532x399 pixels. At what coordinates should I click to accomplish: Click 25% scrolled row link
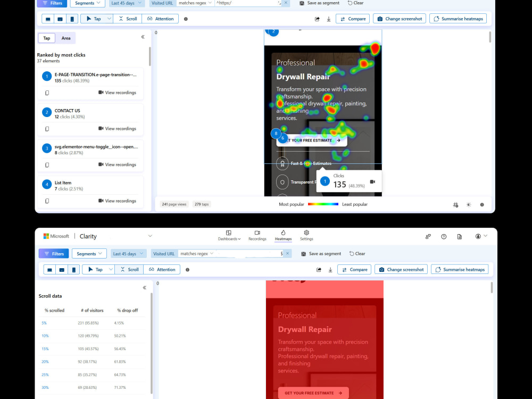(45, 375)
